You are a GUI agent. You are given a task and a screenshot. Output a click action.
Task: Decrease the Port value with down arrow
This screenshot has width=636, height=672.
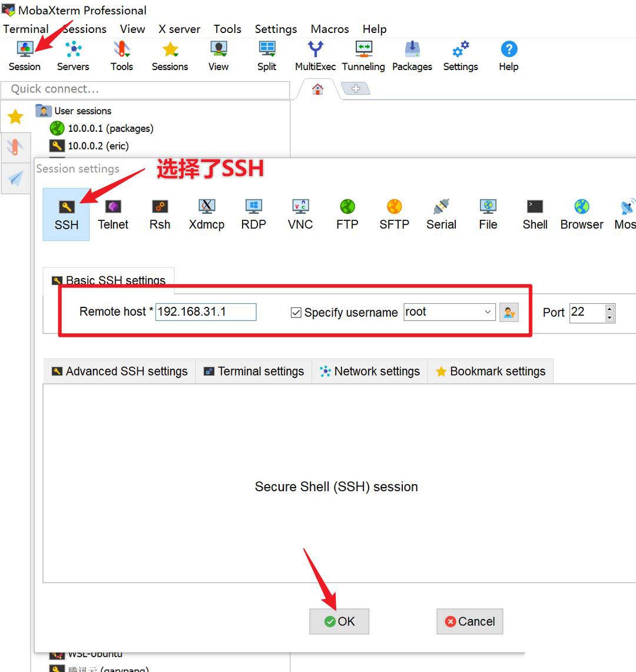(609, 317)
